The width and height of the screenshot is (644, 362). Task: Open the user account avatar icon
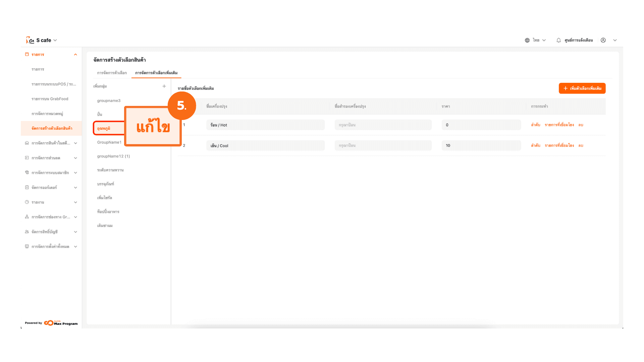[x=603, y=40]
